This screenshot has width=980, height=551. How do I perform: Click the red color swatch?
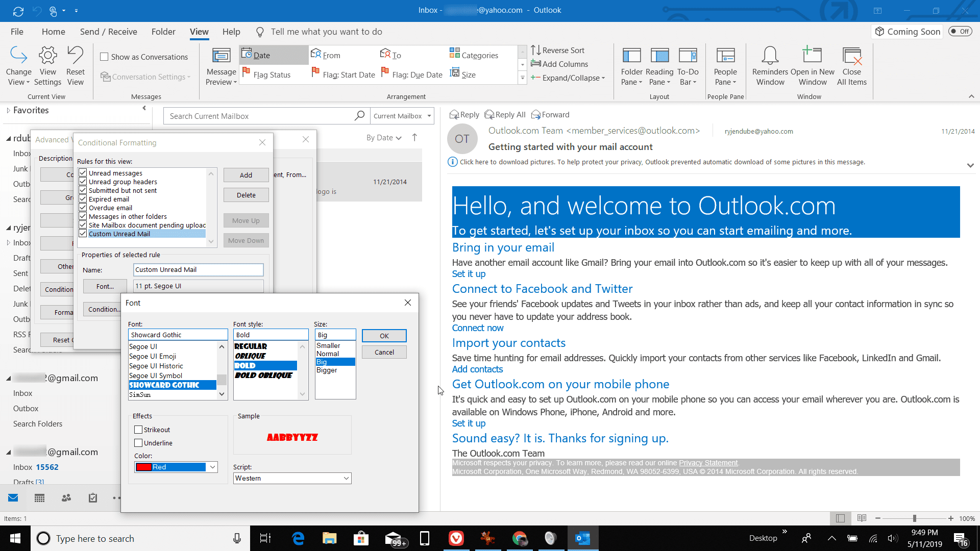point(144,467)
